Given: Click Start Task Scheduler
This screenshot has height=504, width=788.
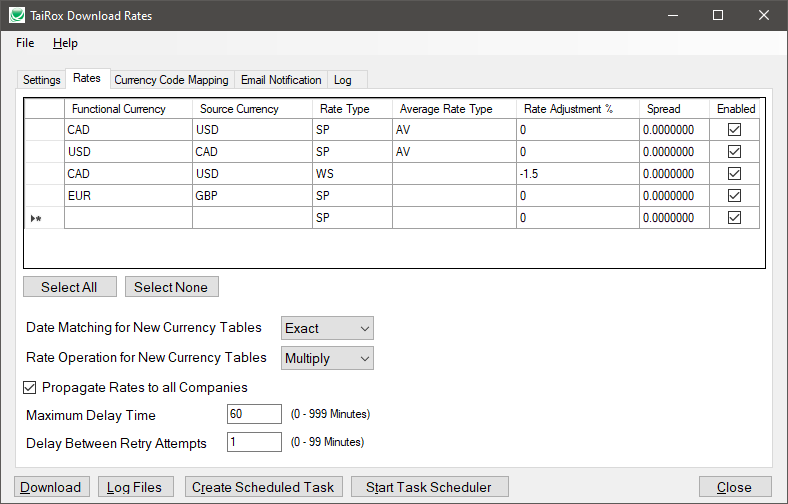Looking at the screenshot, I should (x=430, y=487).
